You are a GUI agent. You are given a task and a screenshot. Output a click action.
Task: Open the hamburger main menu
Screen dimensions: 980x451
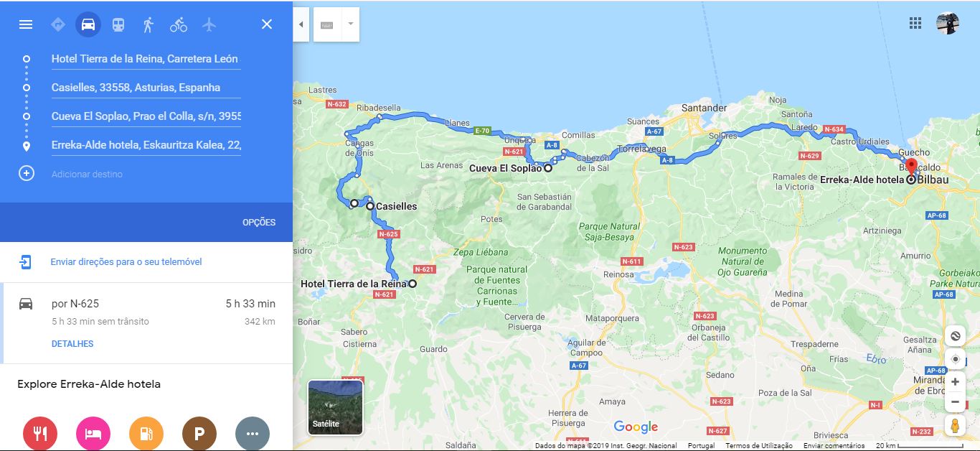(x=26, y=24)
